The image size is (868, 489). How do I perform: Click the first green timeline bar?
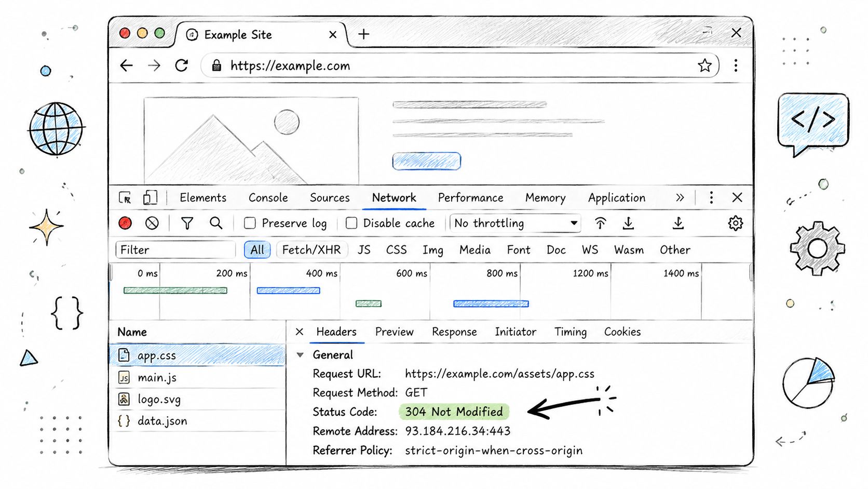(x=175, y=290)
